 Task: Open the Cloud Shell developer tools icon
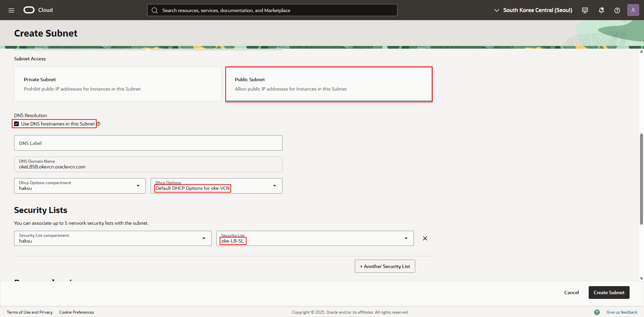coord(585,10)
